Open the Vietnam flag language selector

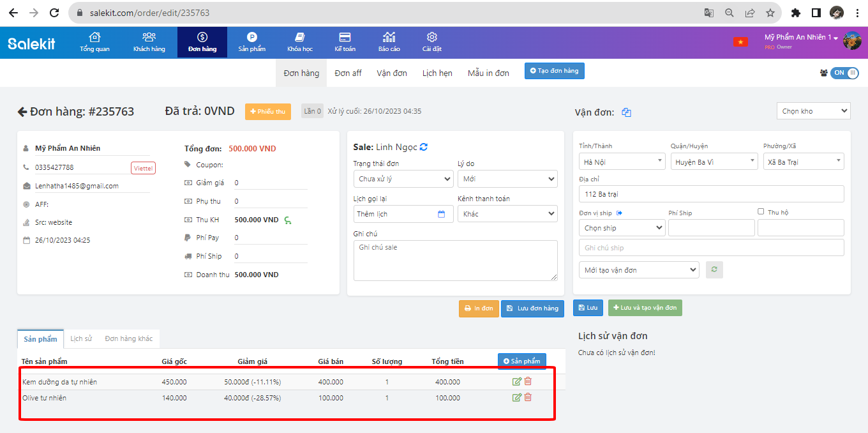click(x=740, y=42)
